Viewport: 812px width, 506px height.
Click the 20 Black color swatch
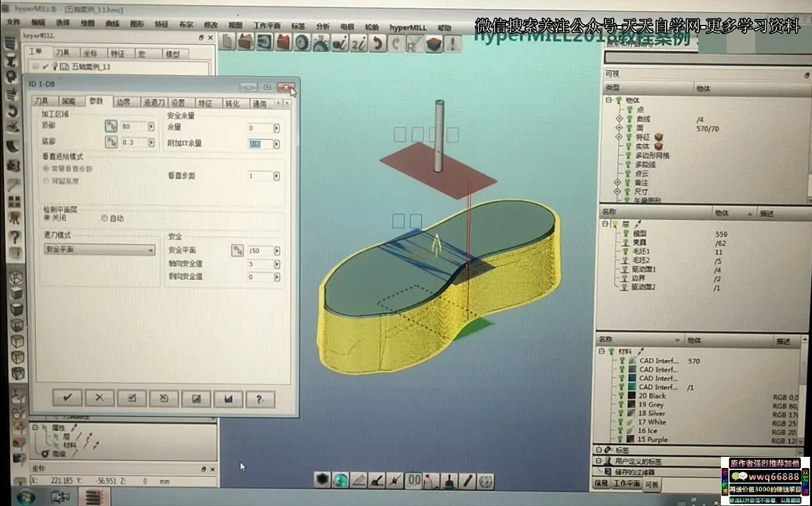pyautogui.click(x=632, y=396)
